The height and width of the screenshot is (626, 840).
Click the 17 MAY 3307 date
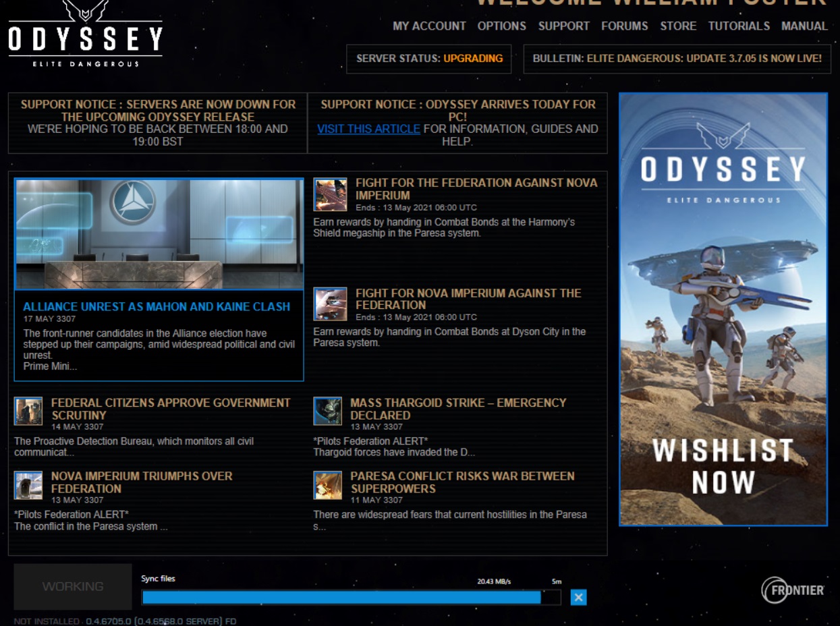point(49,319)
